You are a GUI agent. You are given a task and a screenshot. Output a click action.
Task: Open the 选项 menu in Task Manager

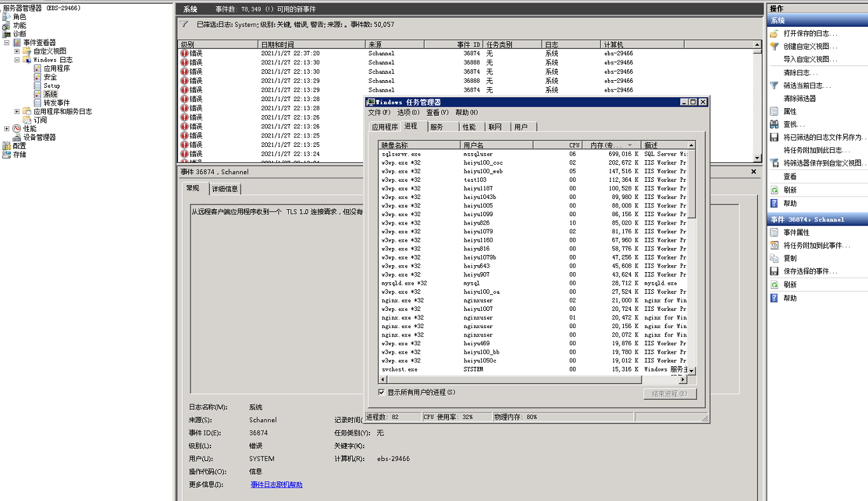click(408, 113)
